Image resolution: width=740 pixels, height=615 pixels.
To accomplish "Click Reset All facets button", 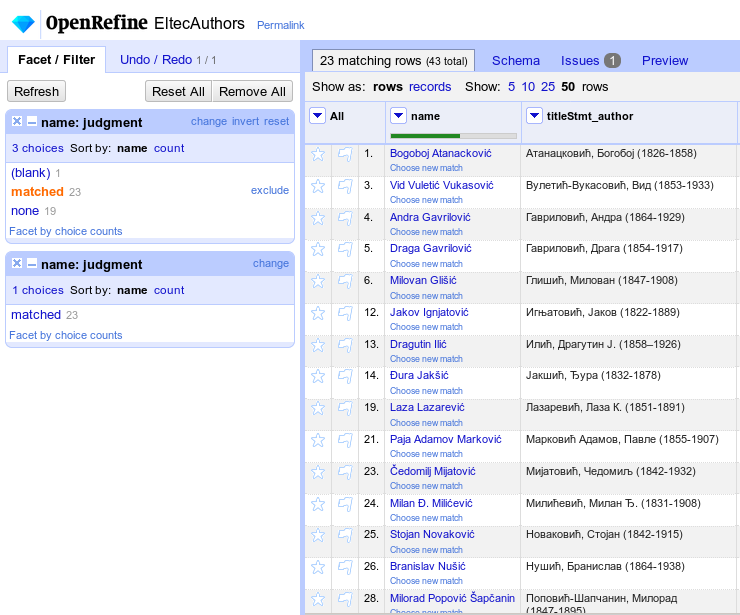I will 178,91.
